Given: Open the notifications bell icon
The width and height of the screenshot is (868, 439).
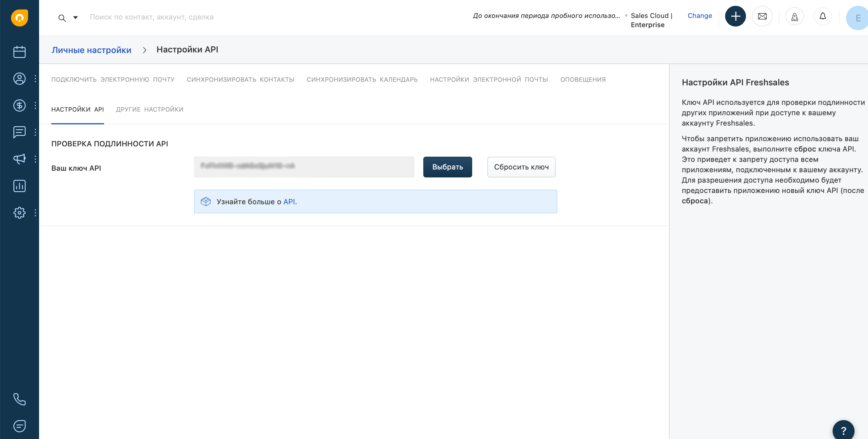Looking at the screenshot, I should (823, 16).
